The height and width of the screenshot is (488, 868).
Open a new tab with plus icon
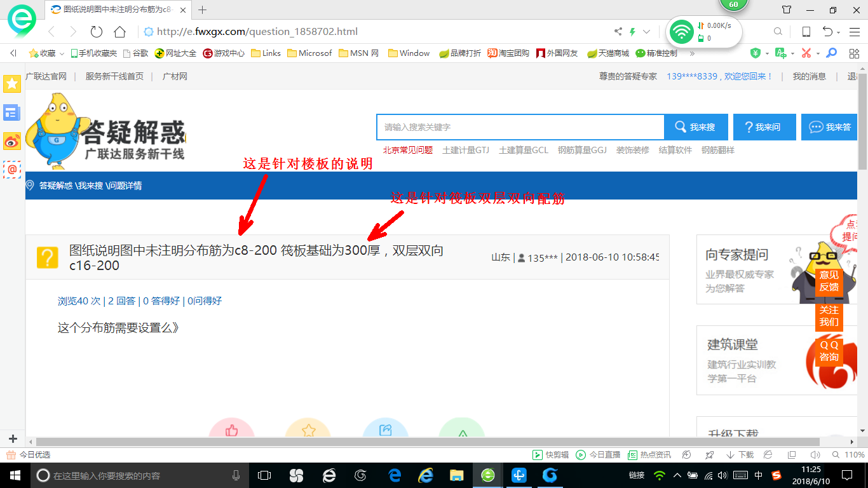pyautogui.click(x=203, y=10)
